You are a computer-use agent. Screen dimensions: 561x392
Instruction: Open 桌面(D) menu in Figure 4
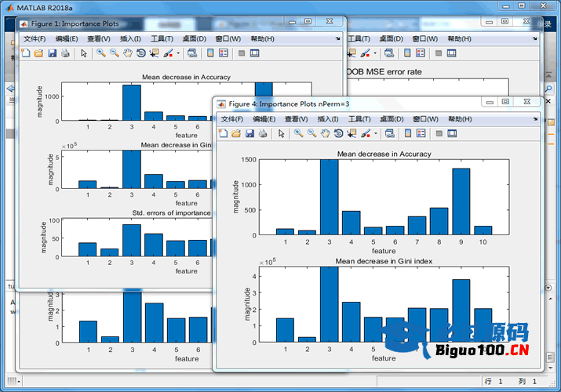(x=392, y=119)
